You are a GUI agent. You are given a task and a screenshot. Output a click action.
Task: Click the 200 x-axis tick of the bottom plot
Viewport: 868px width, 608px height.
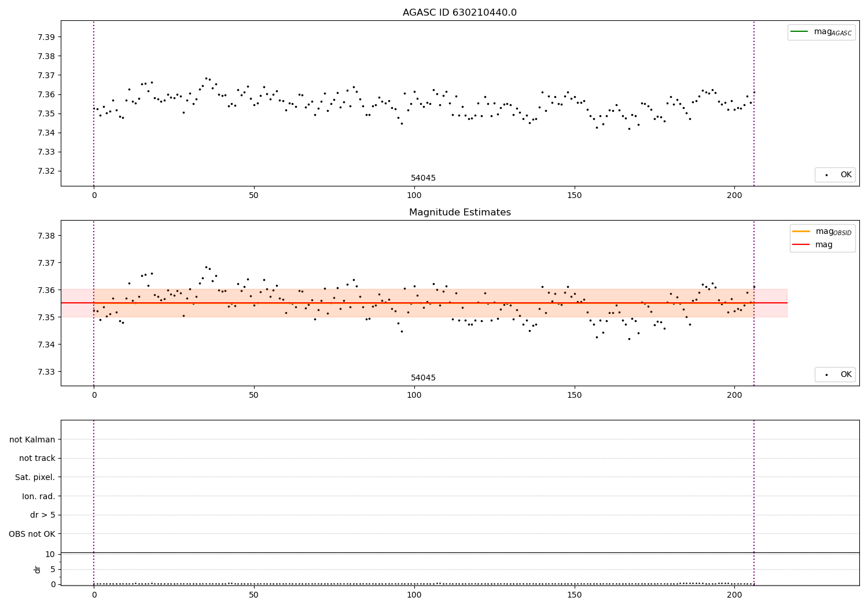pos(734,595)
